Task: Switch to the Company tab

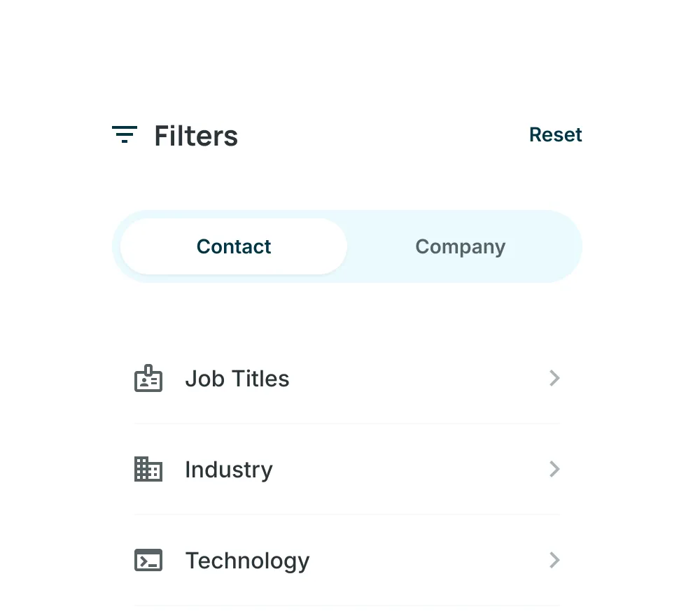Action: (x=461, y=246)
